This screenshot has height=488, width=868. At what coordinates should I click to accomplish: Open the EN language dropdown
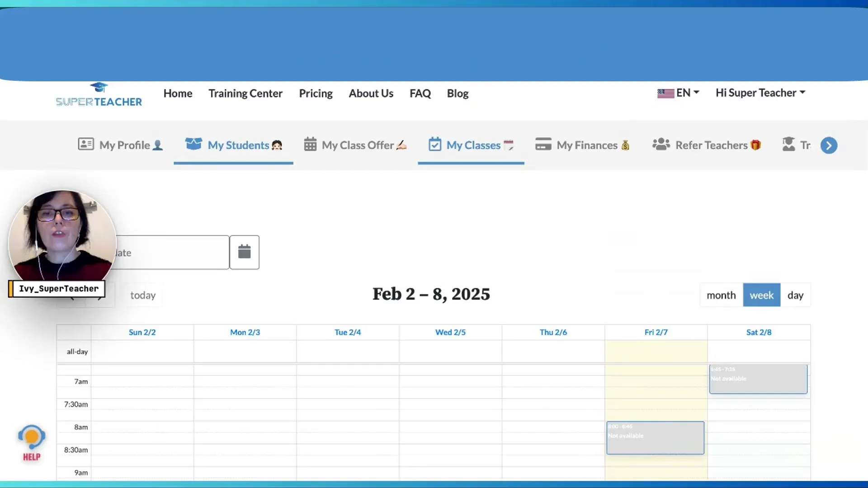click(x=678, y=92)
